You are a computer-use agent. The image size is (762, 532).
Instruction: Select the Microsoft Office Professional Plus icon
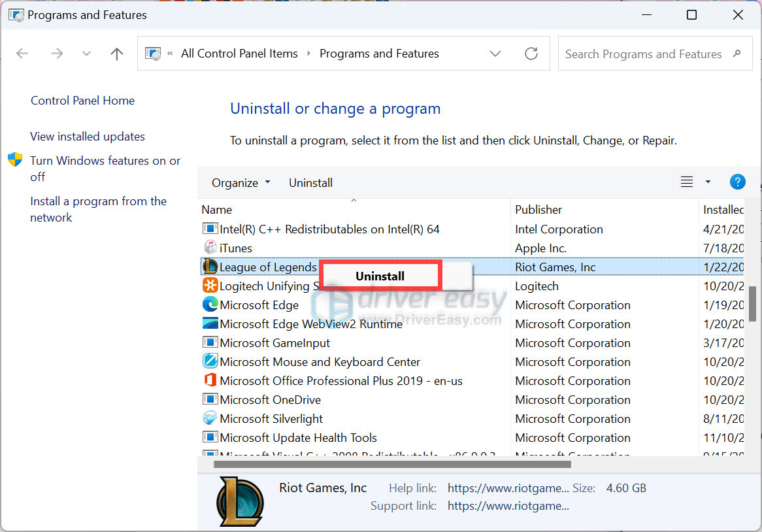coord(210,381)
